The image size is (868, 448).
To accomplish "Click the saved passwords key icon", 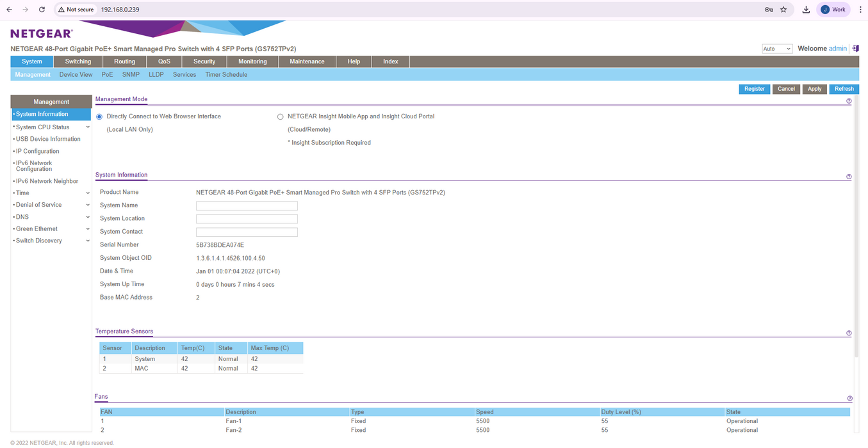I will [769, 10].
